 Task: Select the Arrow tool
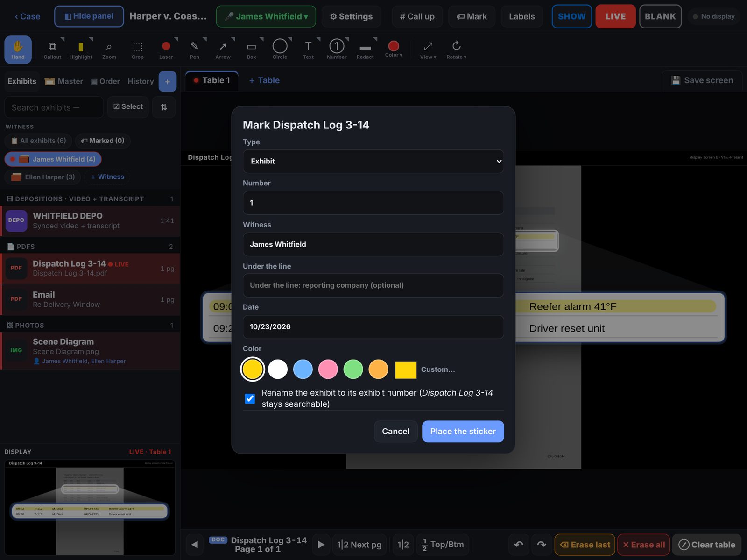pos(223,50)
